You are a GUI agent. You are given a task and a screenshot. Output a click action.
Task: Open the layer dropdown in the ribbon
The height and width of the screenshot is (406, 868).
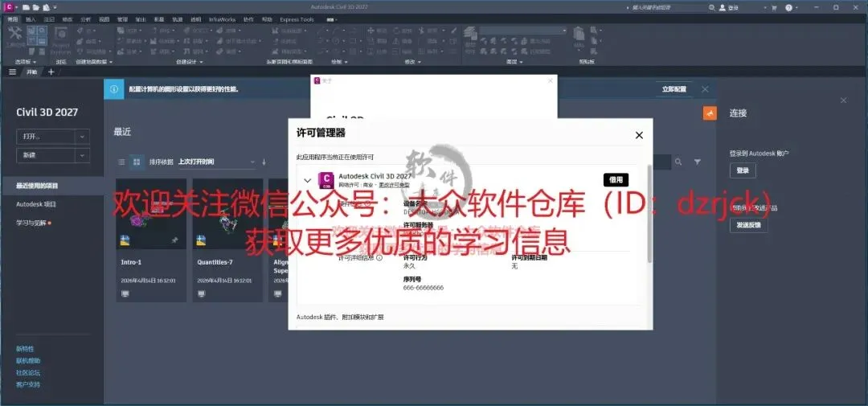point(523,31)
